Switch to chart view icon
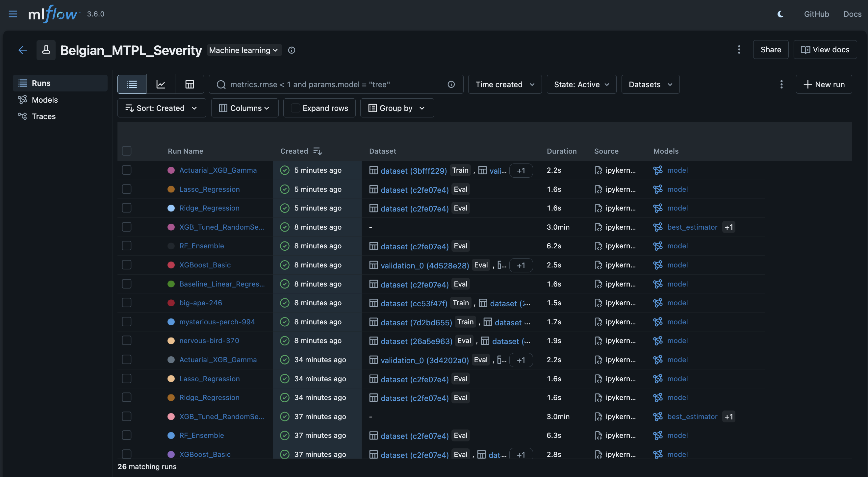Viewport: 868px width, 477px height. (161, 84)
